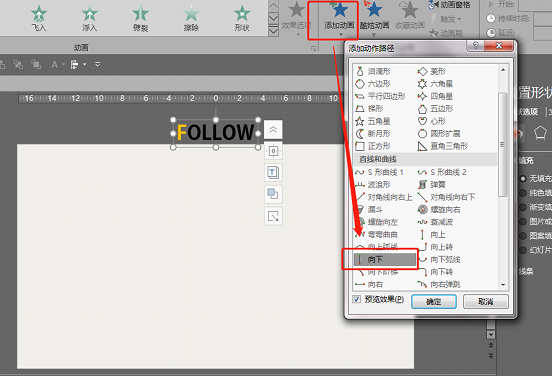Viewport: 552px width, 376px height.
Task: Click the floating text box icon with T
Action: point(273,173)
